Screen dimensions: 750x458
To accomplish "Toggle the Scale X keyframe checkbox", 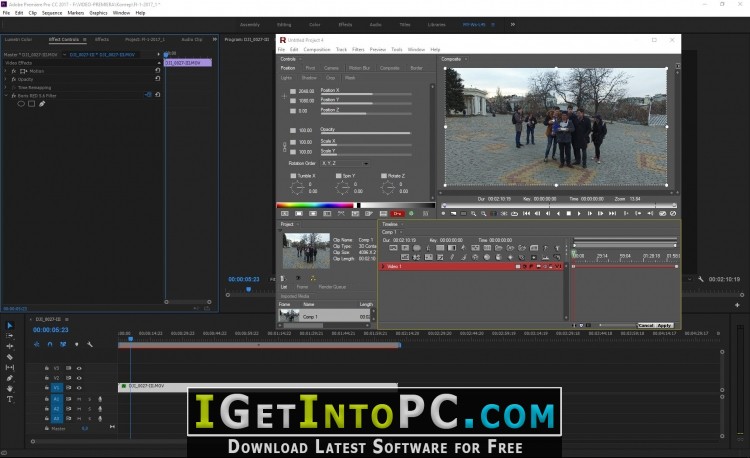I will coord(293,142).
